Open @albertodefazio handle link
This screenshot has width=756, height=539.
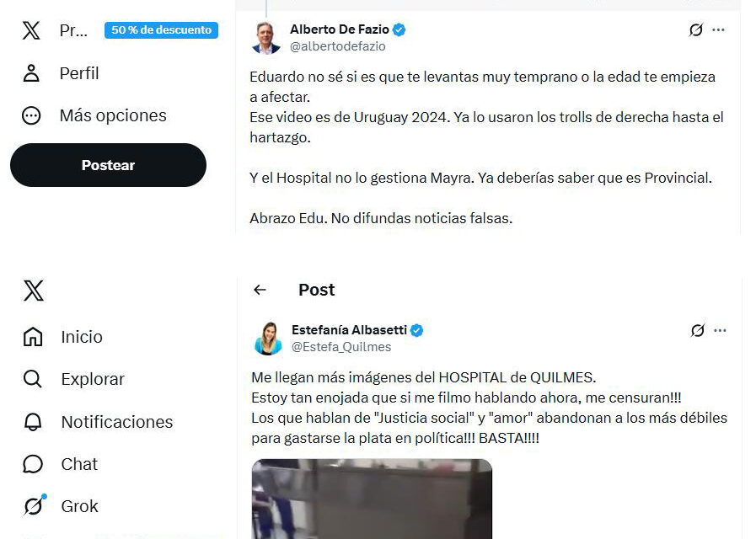click(x=337, y=46)
